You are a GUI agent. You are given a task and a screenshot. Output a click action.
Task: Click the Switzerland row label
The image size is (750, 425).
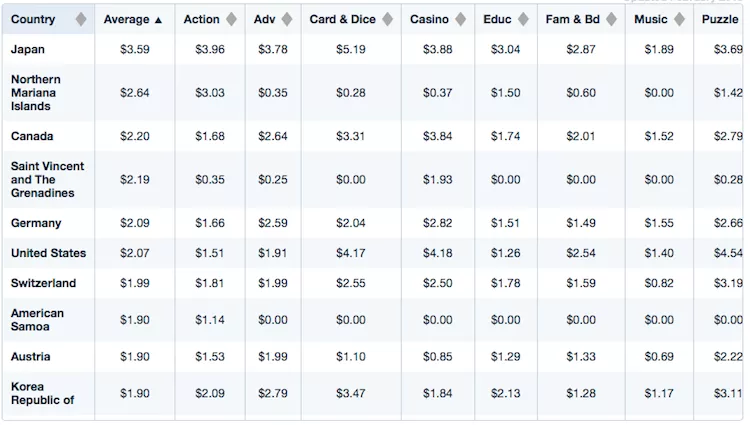tap(43, 283)
